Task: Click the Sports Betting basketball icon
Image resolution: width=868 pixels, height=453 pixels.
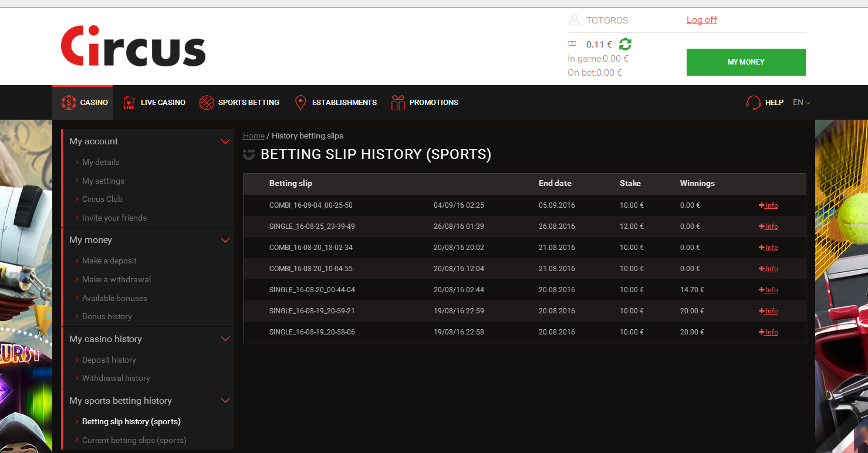Action: click(207, 103)
